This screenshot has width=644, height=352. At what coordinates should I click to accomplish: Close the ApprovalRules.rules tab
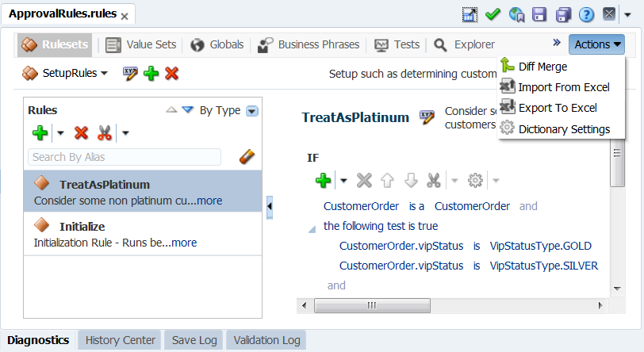(x=125, y=17)
